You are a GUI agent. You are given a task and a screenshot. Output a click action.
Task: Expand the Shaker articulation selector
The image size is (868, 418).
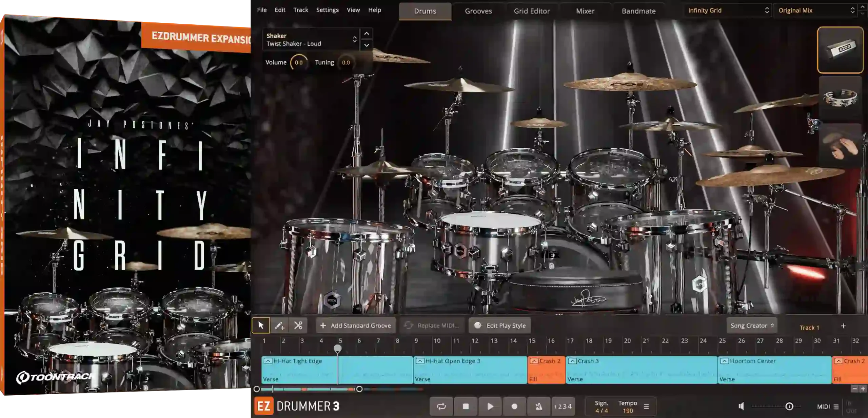pyautogui.click(x=354, y=40)
